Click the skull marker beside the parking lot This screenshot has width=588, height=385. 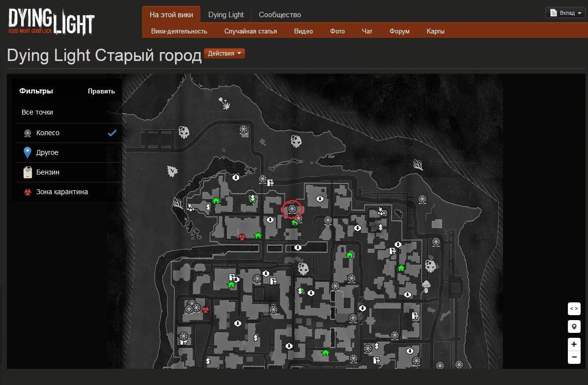tap(184, 132)
